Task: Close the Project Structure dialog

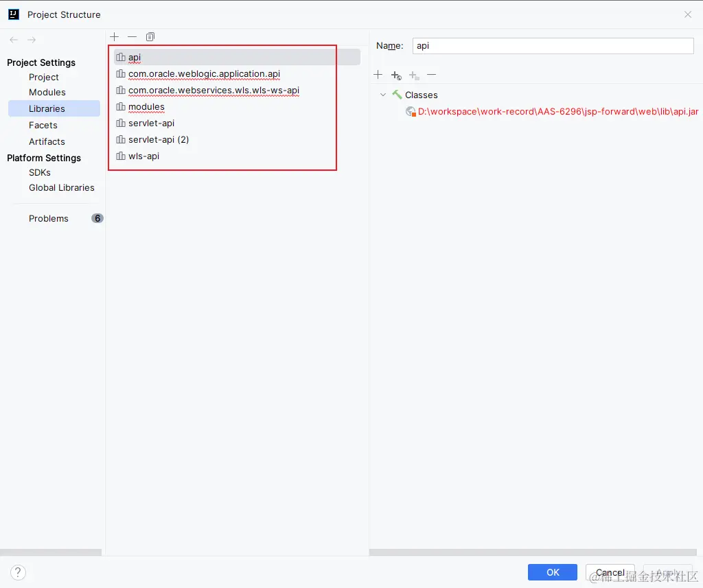Action: coord(688,14)
